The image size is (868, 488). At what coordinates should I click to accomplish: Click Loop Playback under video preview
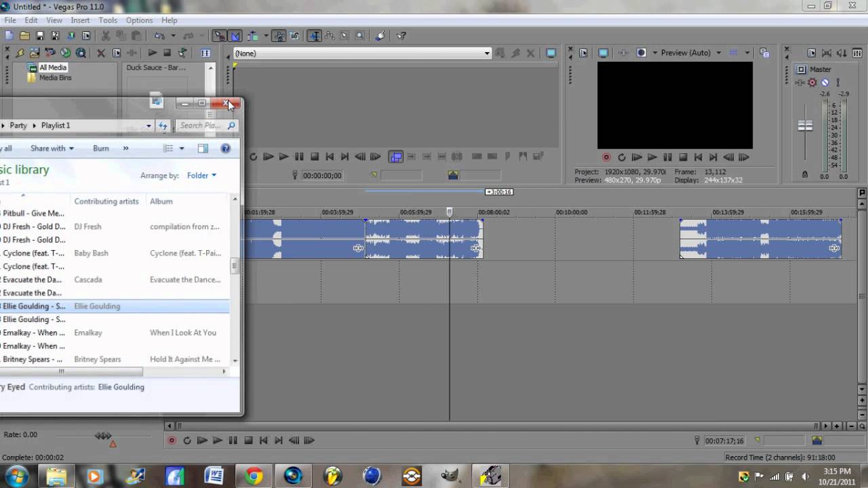point(622,157)
